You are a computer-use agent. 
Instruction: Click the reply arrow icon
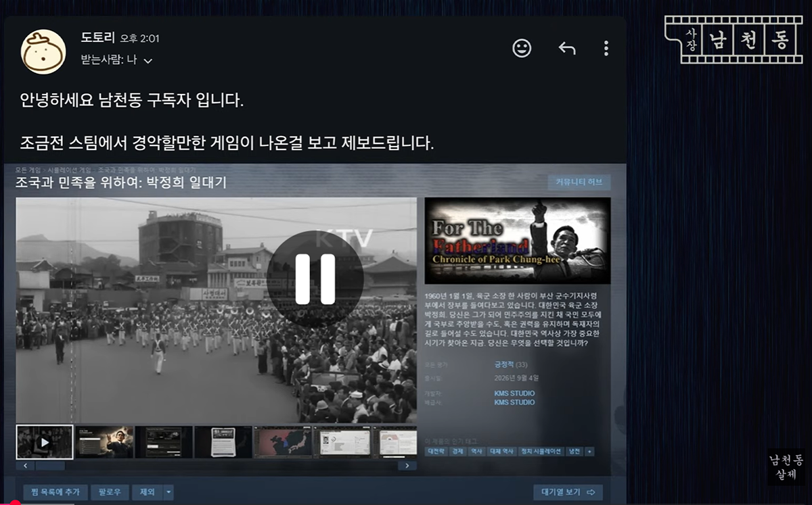tap(567, 49)
